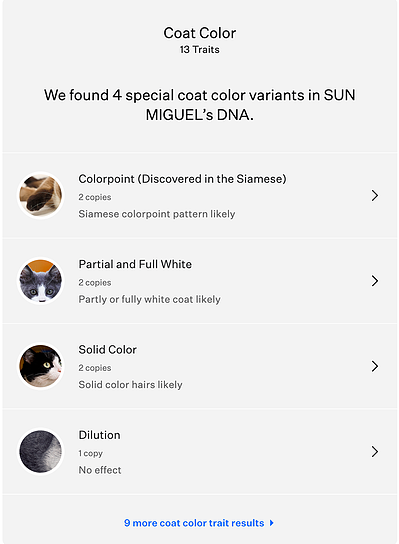399x544 pixels.
Task: Click 'Partly or fully white coat likely' text
Action: click(150, 299)
